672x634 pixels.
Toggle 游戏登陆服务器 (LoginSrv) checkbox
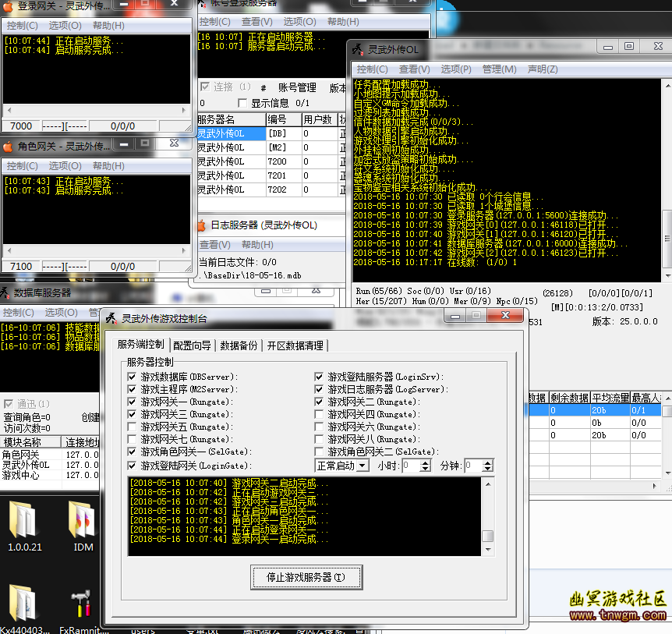coord(319,377)
